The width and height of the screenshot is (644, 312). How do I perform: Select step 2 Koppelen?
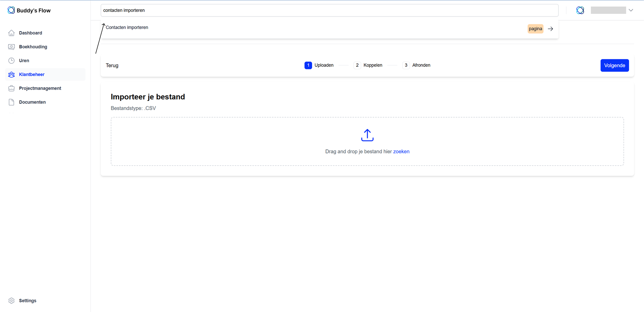click(x=368, y=65)
